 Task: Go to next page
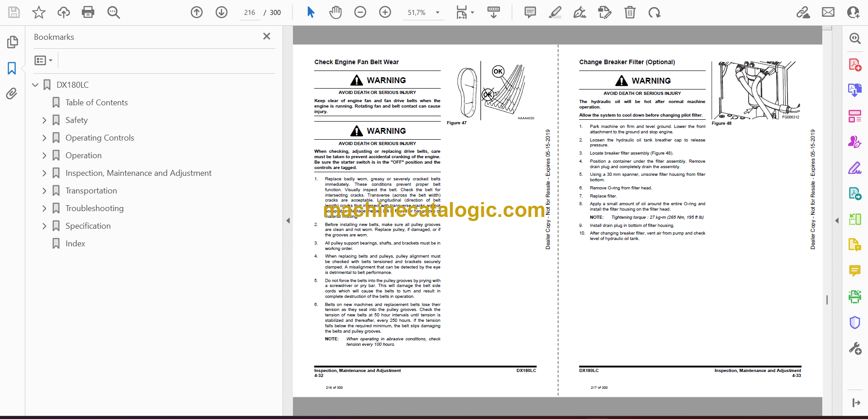coord(222,12)
